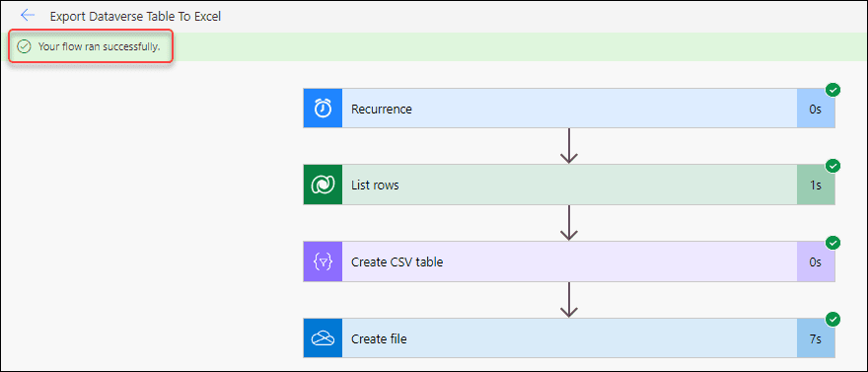Click the flow title Export Dataverse Table To Excel
868x372 pixels.
(136, 17)
